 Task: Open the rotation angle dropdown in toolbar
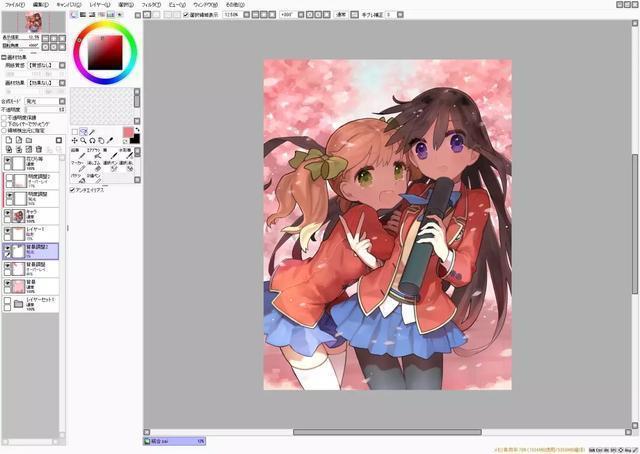(301, 15)
